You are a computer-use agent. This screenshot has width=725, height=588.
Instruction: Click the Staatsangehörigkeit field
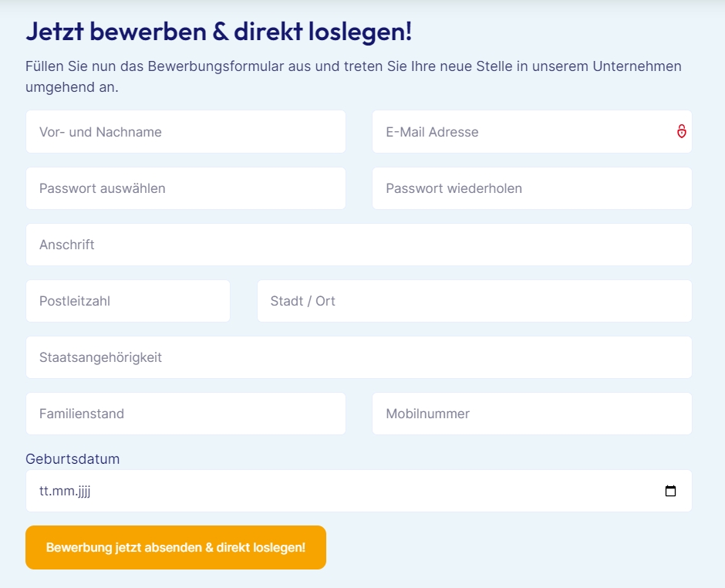coord(359,357)
